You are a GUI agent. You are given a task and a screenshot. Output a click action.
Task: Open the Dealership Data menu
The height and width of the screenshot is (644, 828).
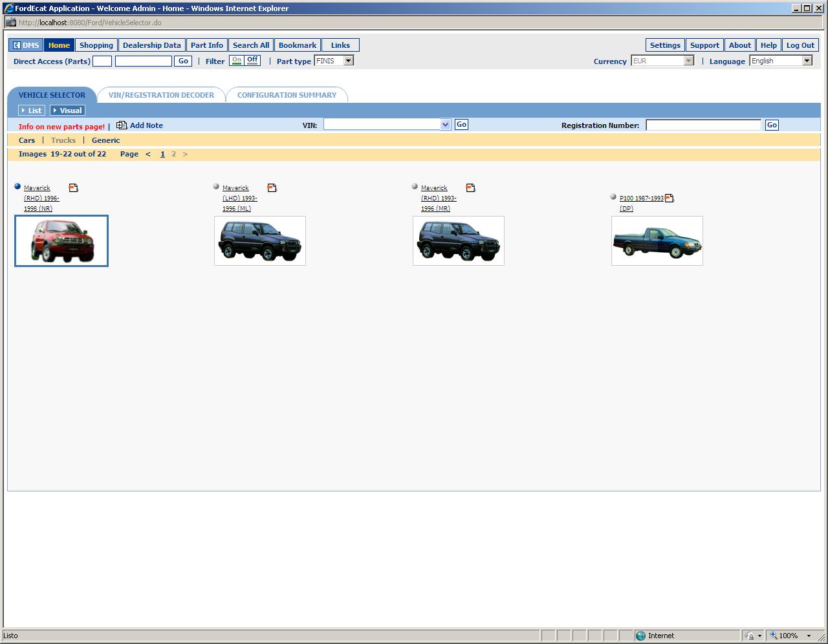tap(152, 45)
